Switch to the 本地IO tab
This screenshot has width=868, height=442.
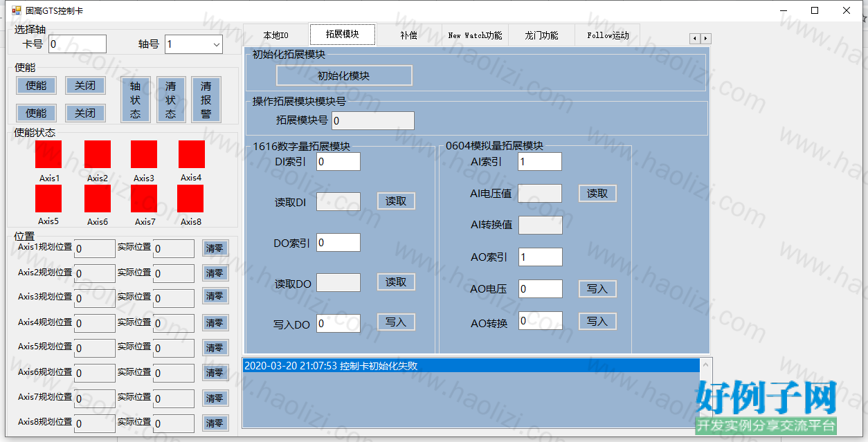click(275, 35)
